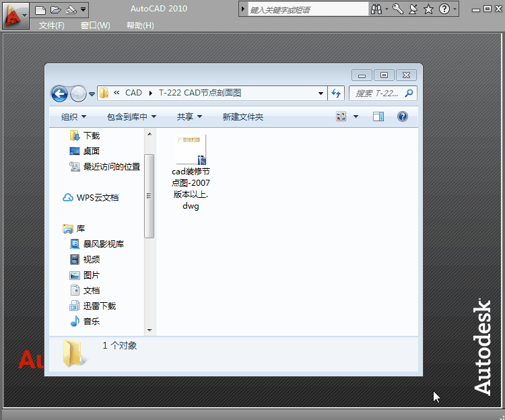Click the Open file folder icon
This screenshot has height=420, width=505.
[x=56, y=10]
